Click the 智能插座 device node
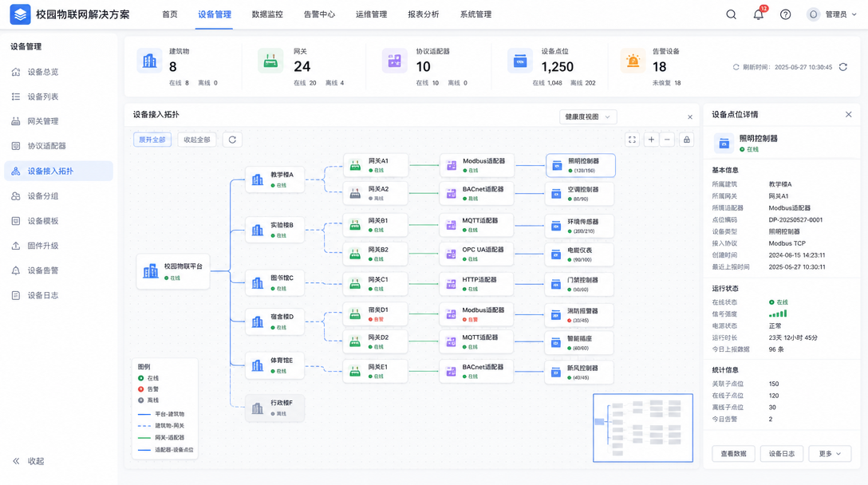The image size is (868, 485). [x=579, y=342]
